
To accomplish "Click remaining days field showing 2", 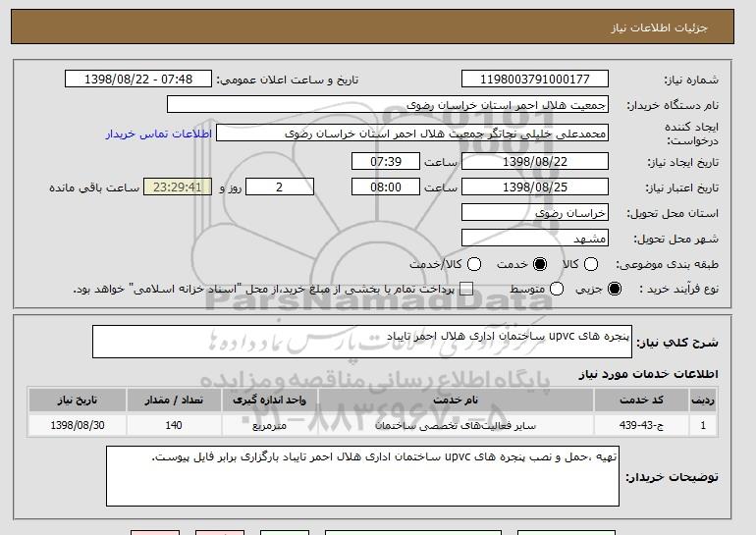I will point(280,187).
